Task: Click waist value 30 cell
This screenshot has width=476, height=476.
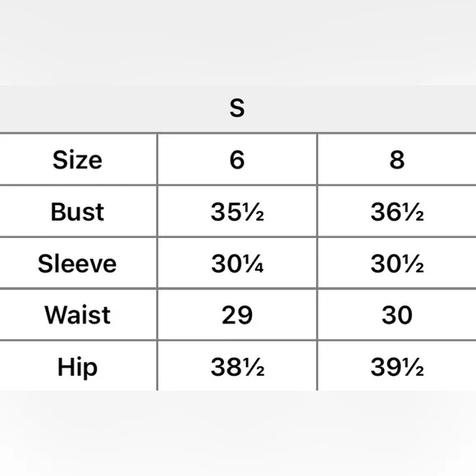Action: point(397,314)
